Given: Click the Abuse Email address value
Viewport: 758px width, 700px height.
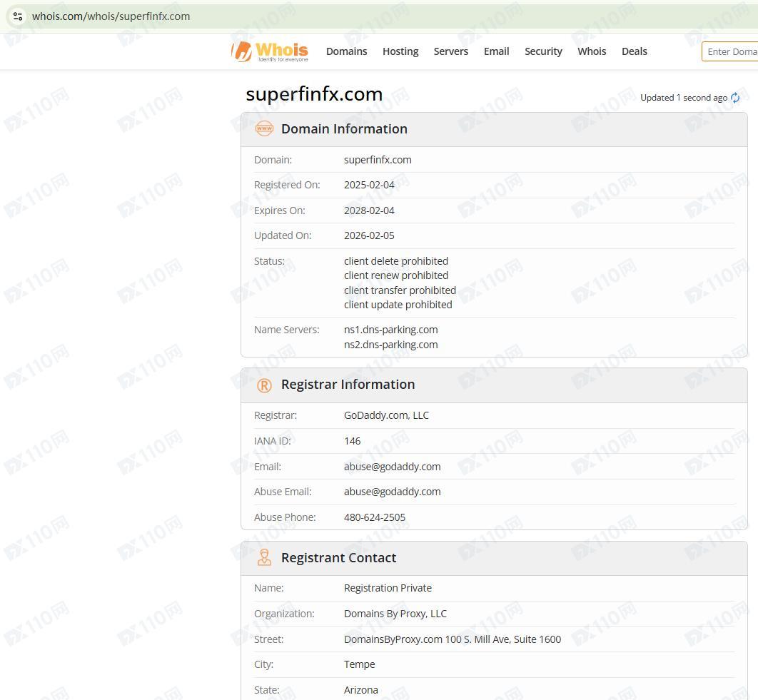Looking at the screenshot, I should 392,492.
